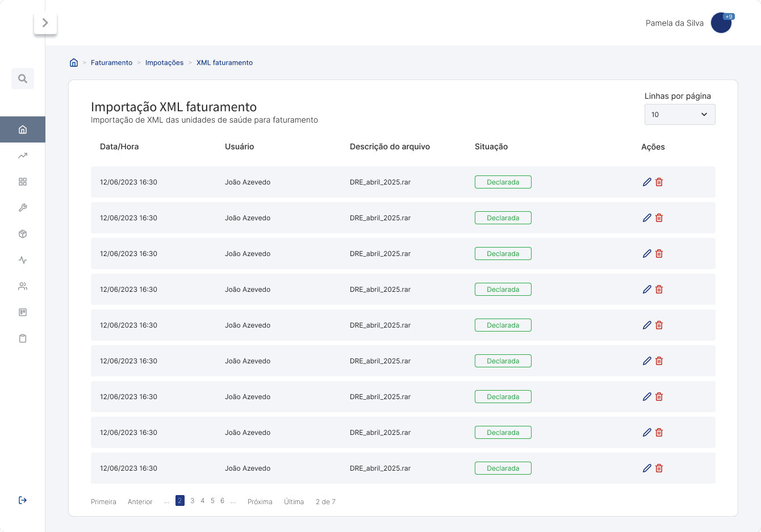Open the wrench tools sidebar icon

coord(23,208)
